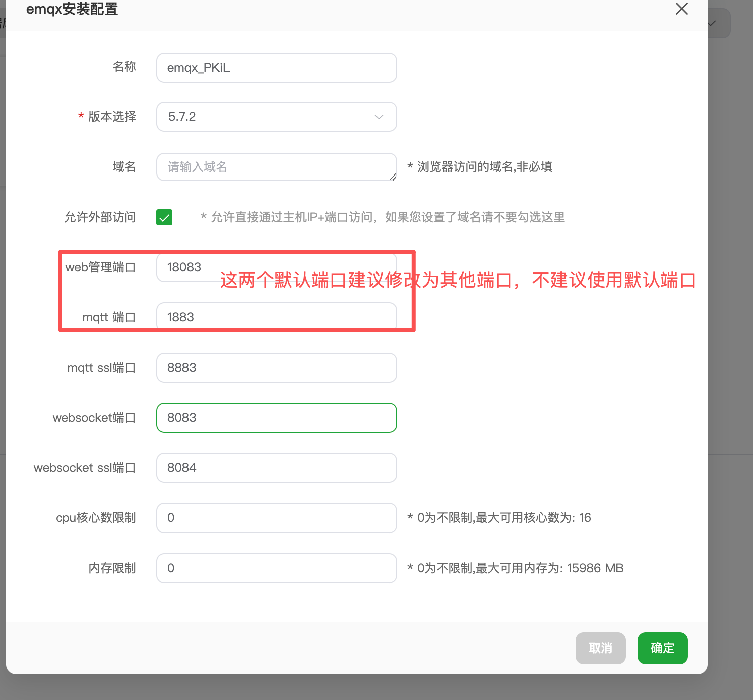The image size is (753, 700).
Task: Click the 版本选择 required field label
Action: click(112, 117)
